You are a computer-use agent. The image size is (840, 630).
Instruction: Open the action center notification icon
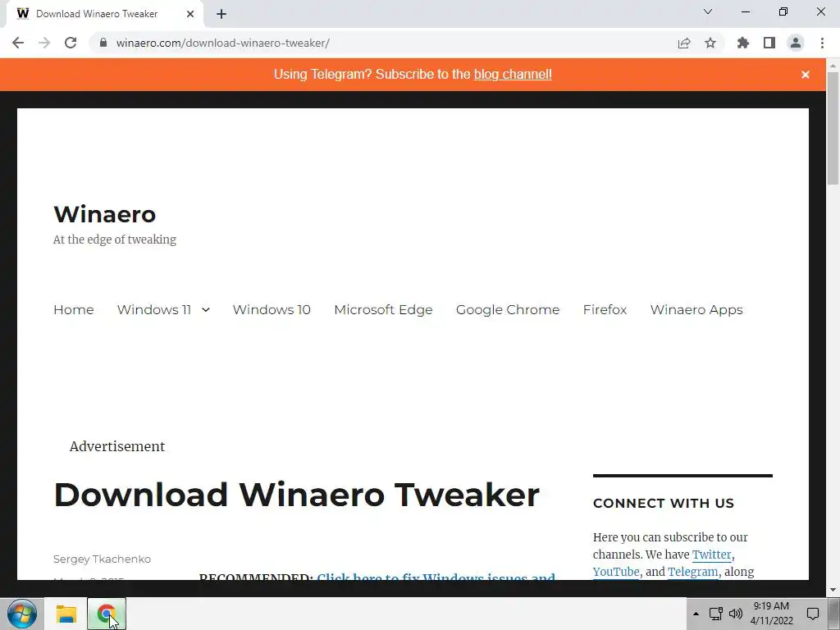[813, 614]
